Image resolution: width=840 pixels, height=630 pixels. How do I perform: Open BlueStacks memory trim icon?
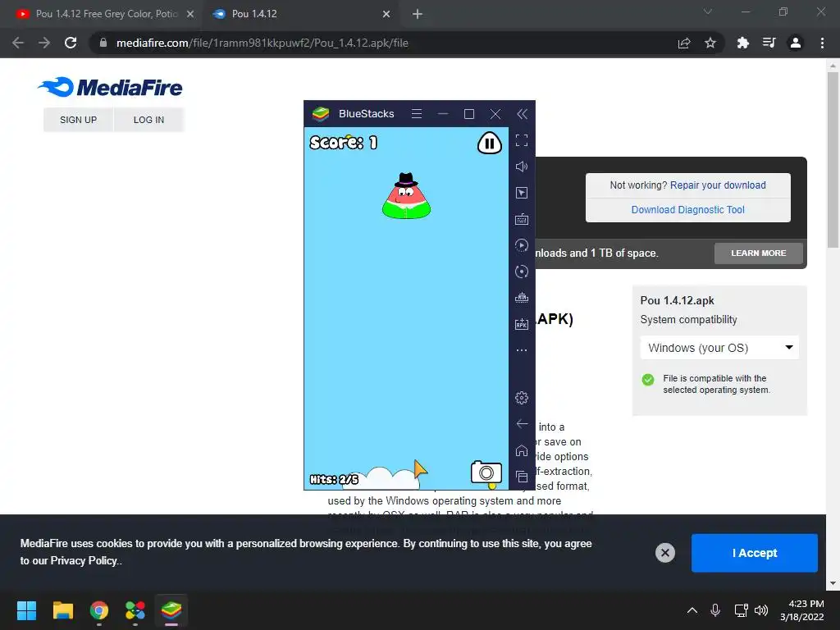tap(521, 298)
